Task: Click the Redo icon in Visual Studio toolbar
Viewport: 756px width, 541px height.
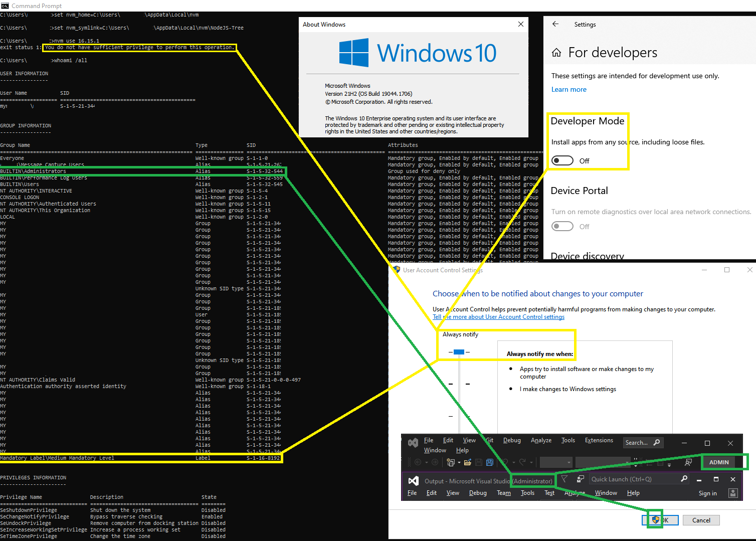Action: pyautogui.click(x=523, y=462)
